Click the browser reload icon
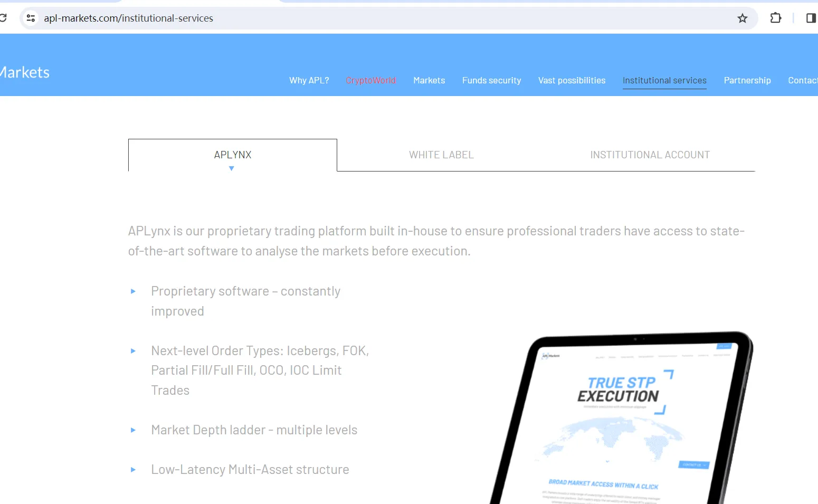Image resolution: width=818 pixels, height=504 pixels. click(x=3, y=18)
